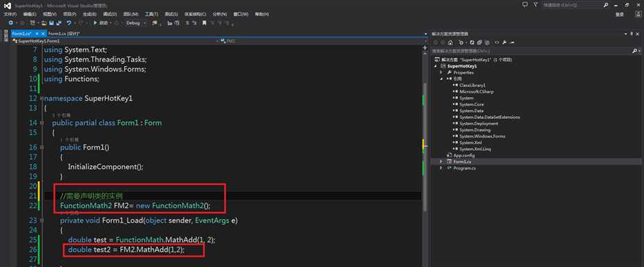The width and height of the screenshot is (644, 267).
Task: Click the split editor handle above scrollbar
Action: (424, 47)
